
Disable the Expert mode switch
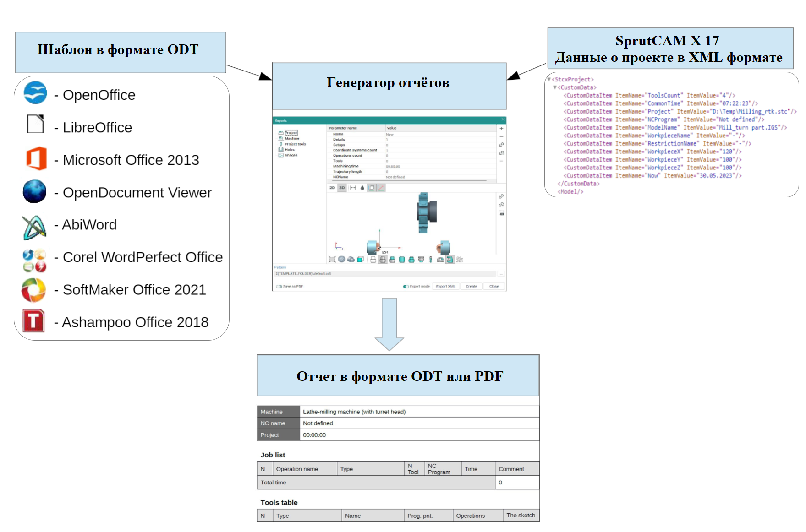(x=406, y=287)
